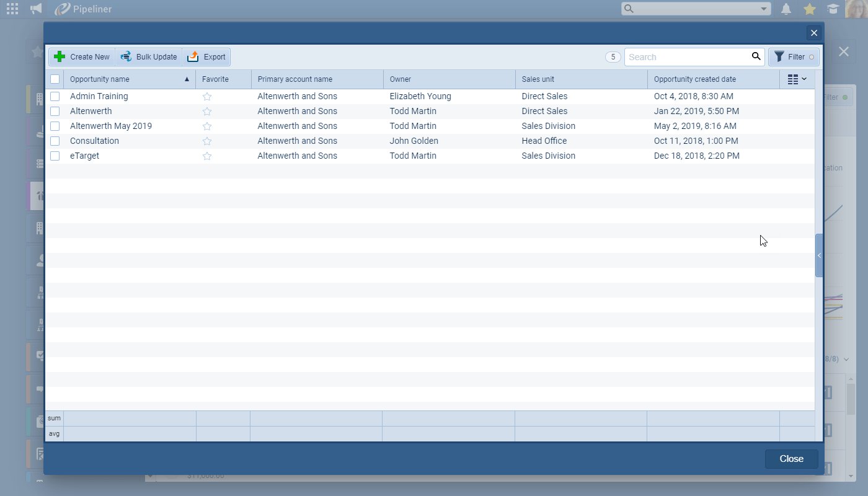The image size is (868, 496).
Task: Expand the side panel collapse handle
Action: click(819, 255)
